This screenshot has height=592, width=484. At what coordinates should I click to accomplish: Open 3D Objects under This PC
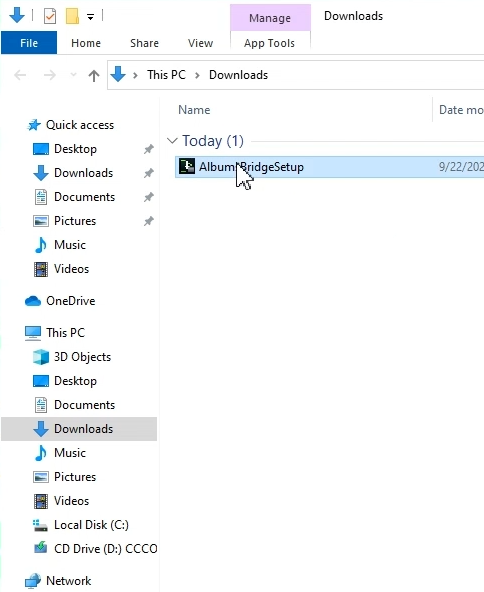[83, 357]
